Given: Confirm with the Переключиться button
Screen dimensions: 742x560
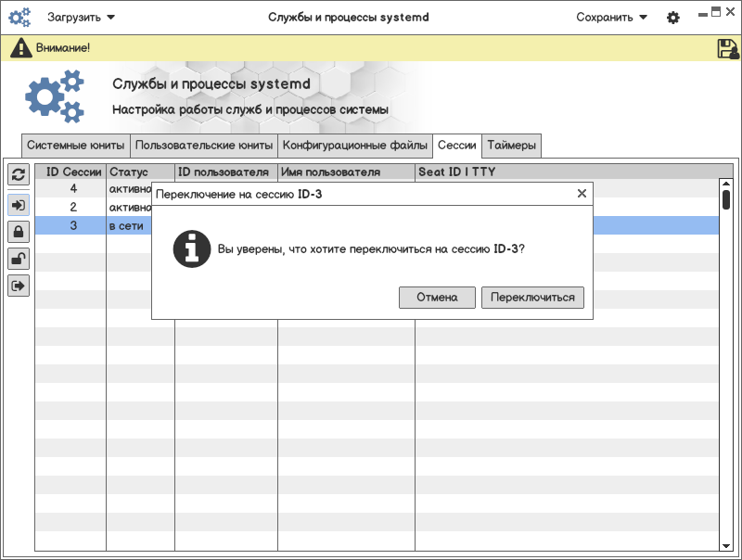Looking at the screenshot, I should point(532,298).
